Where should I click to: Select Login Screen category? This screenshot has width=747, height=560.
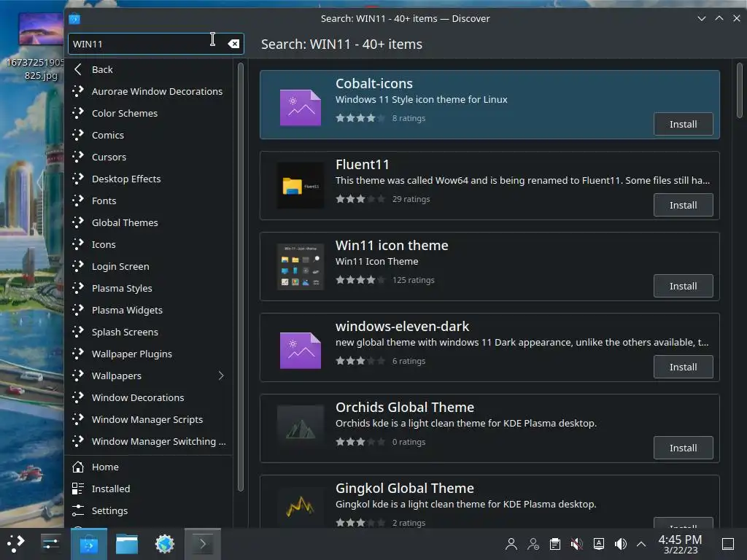pyautogui.click(x=150, y=267)
